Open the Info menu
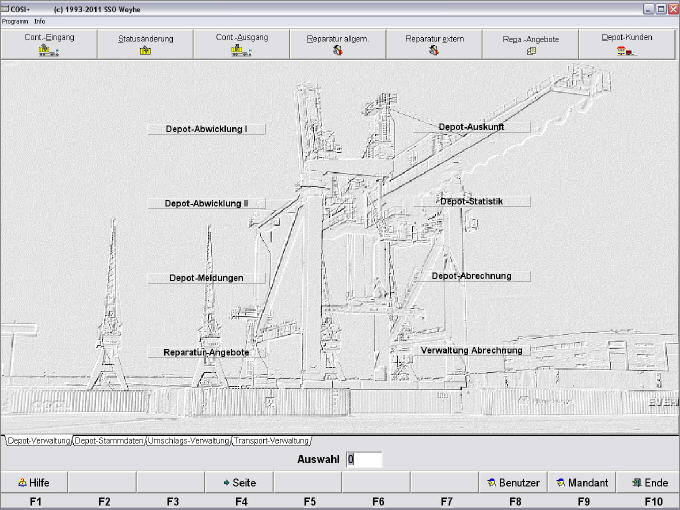Screen dimensions: 680x510 pyautogui.click(x=40, y=21)
